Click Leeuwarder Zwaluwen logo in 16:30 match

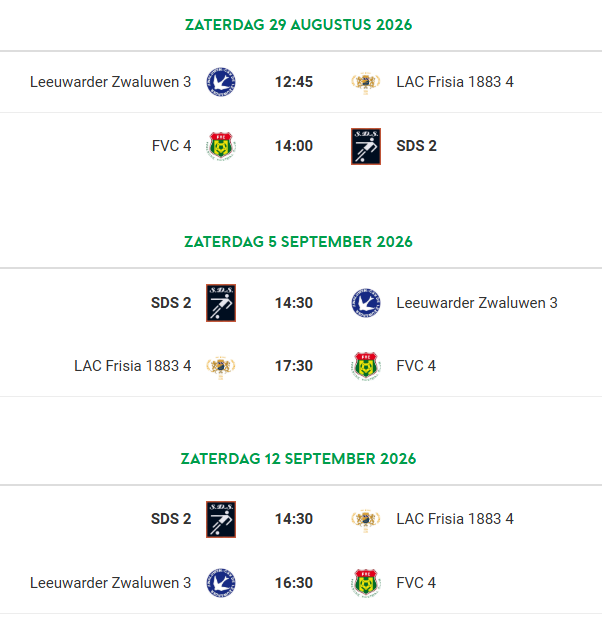221,583
